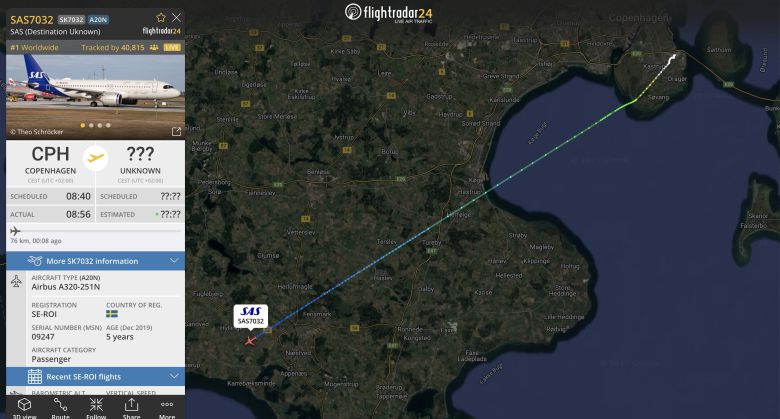Close the SAS7032 flight panel
This screenshot has height=419, width=780.
point(177,17)
